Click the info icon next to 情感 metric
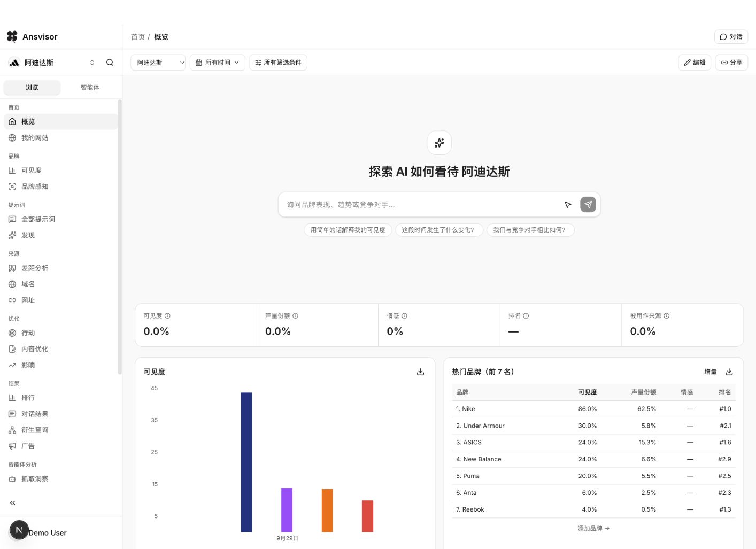756x549 pixels. 404,316
